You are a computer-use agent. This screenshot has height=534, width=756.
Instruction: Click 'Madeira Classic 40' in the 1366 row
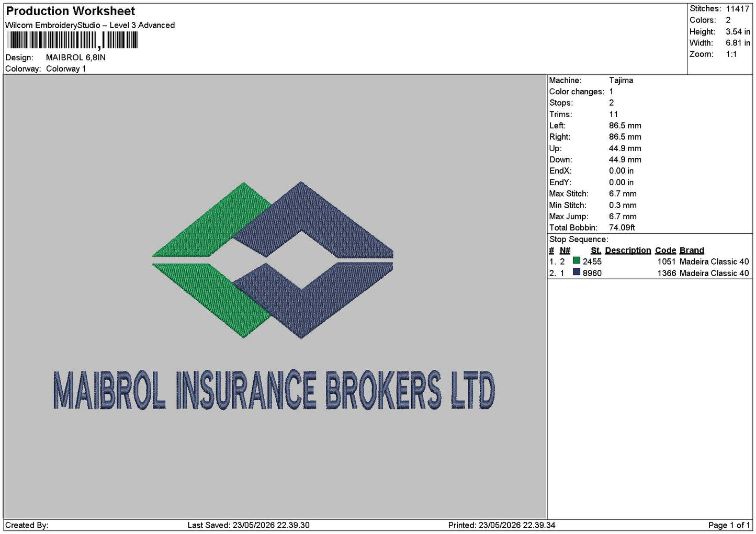714,273
